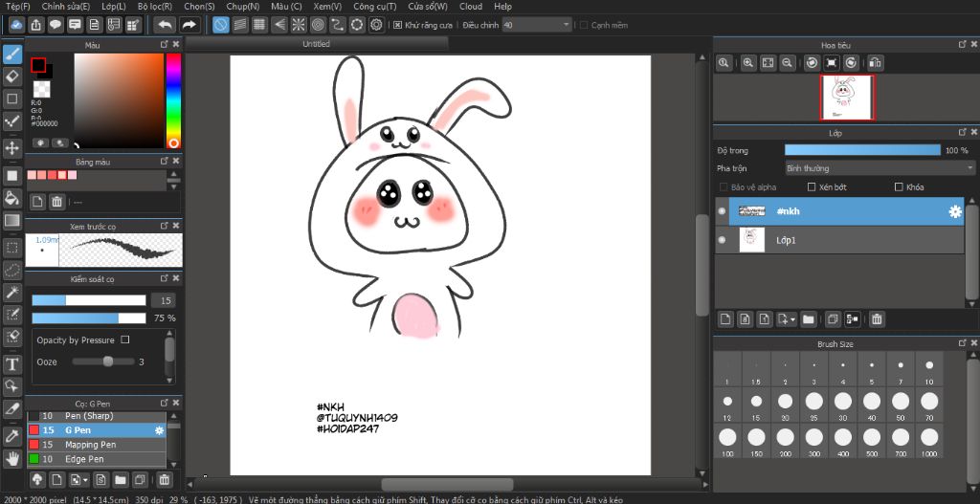Select the Edge Pen brush
Viewport: 980px width, 504px height.
pos(97,459)
